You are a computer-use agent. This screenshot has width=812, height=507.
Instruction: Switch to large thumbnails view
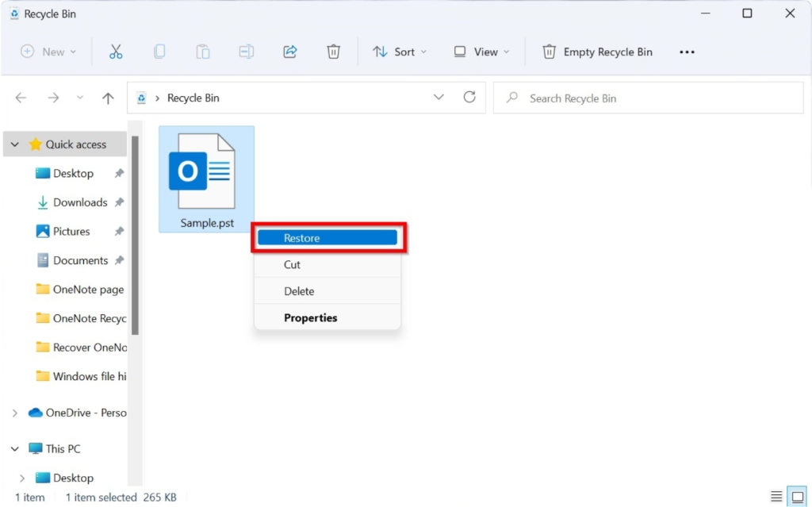[798, 496]
